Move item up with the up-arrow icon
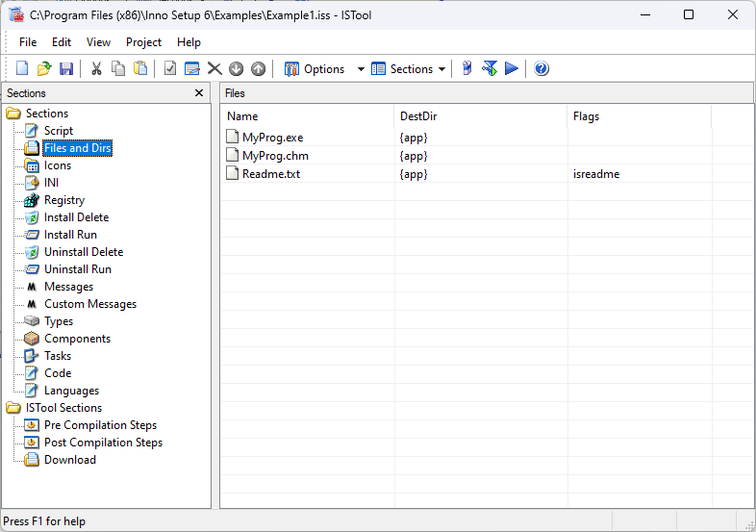The width and height of the screenshot is (756, 532). 259,68
